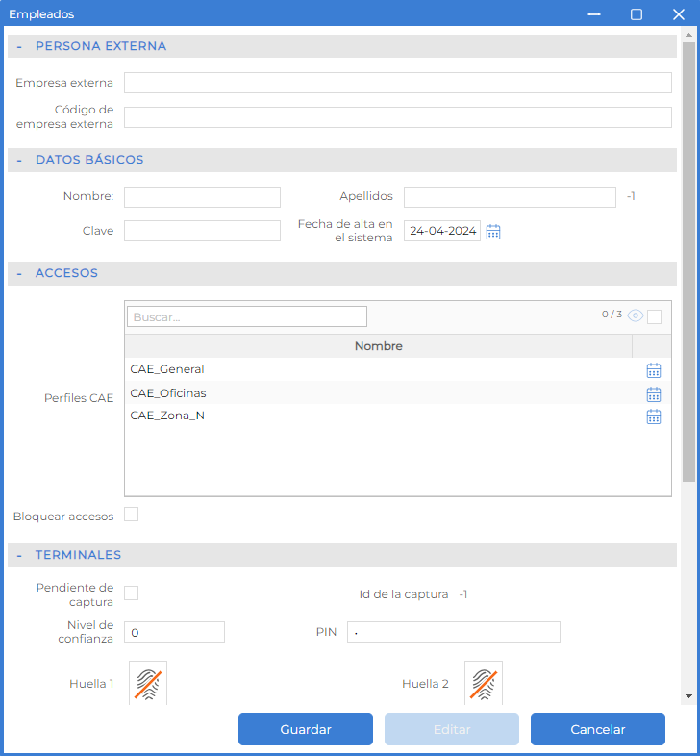Viewport: 700px width, 756px height.
Task: Click into the PIN field
Action: (454, 632)
